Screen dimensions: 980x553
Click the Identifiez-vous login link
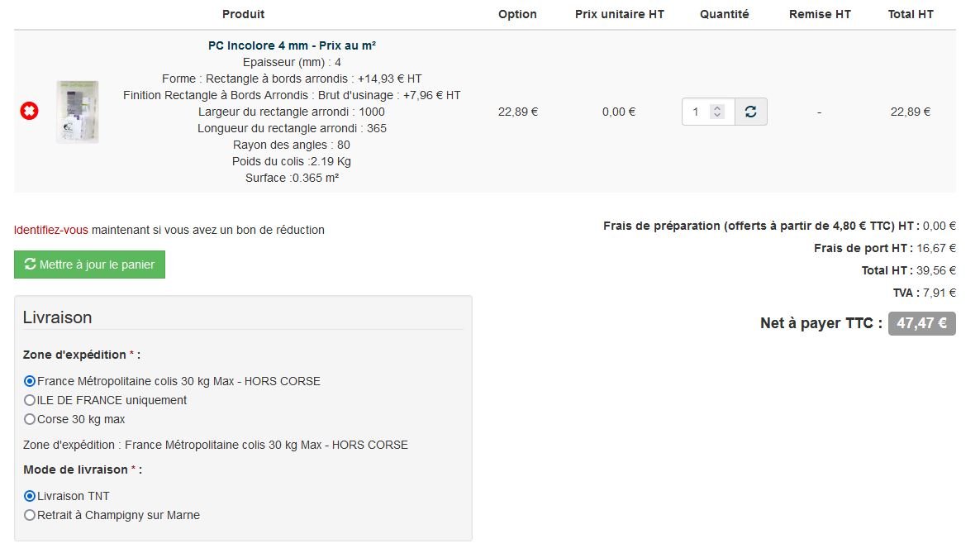[50, 230]
